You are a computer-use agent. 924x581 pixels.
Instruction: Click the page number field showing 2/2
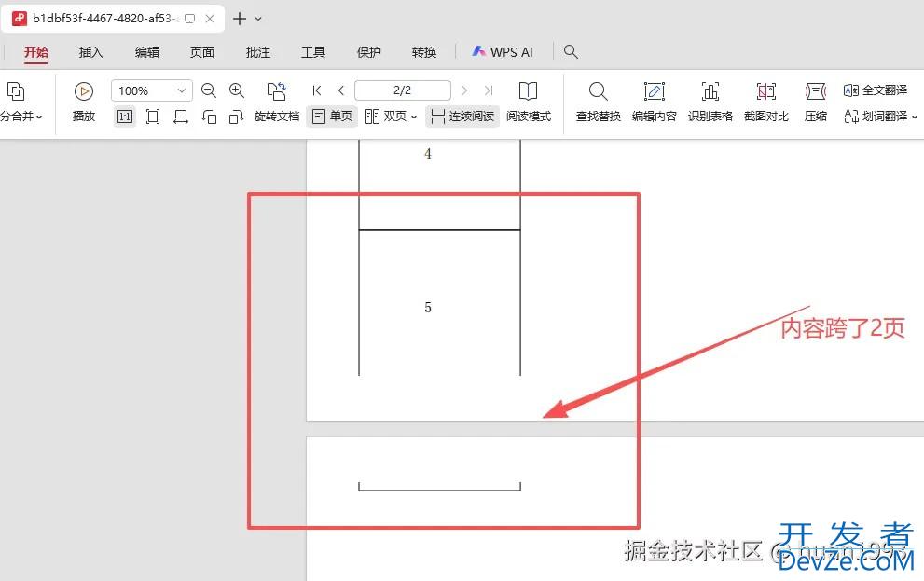(x=402, y=90)
